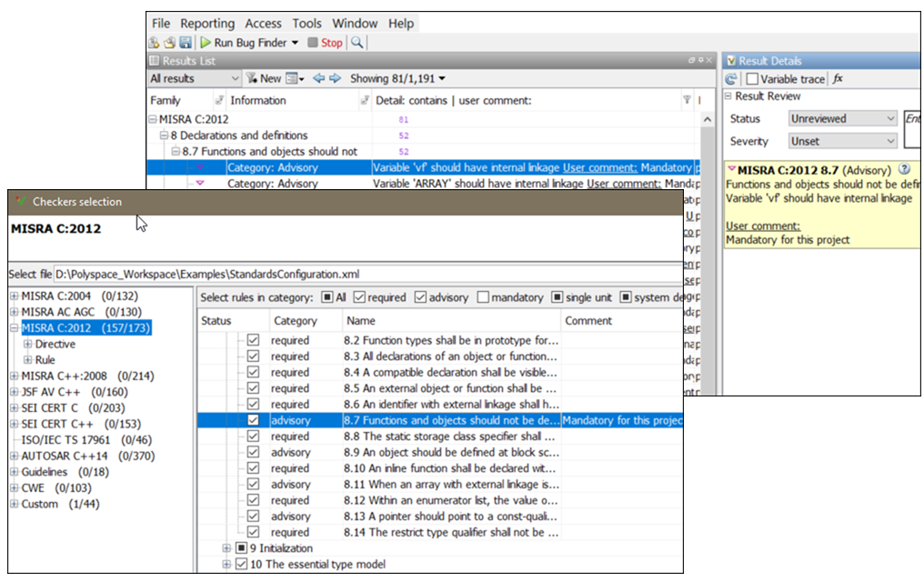Expand the Rule node under MISRA C:2012
The image size is (924, 582).
(27, 359)
